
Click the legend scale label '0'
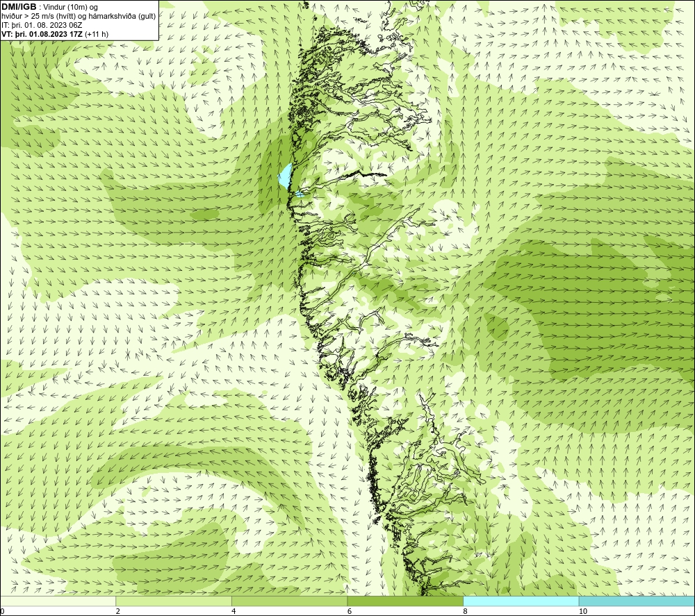point(2,611)
